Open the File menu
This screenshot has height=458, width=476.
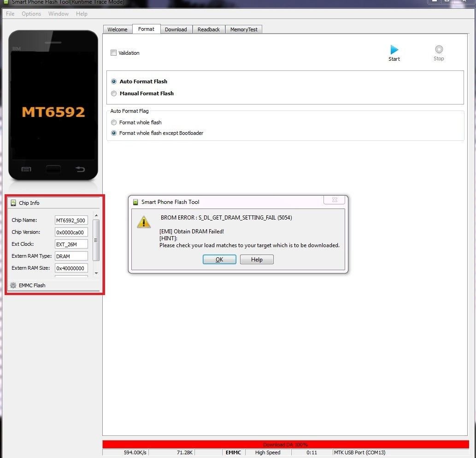(10, 14)
